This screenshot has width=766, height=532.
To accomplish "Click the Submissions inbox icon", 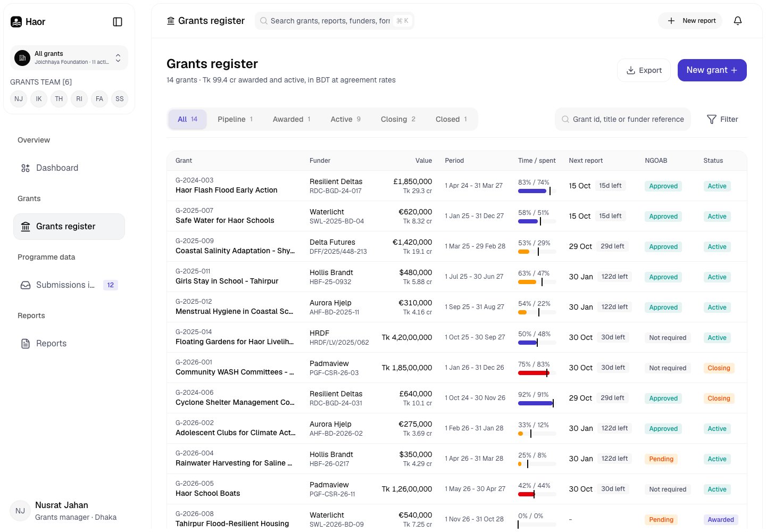I will (x=26, y=285).
